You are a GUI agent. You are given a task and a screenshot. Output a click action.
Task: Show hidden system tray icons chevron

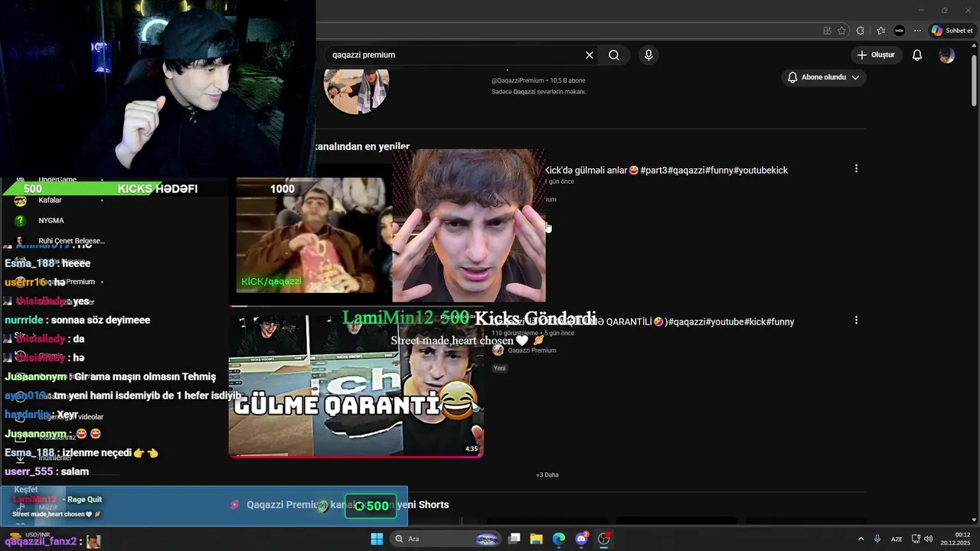pyautogui.click(x=861, y=539)
